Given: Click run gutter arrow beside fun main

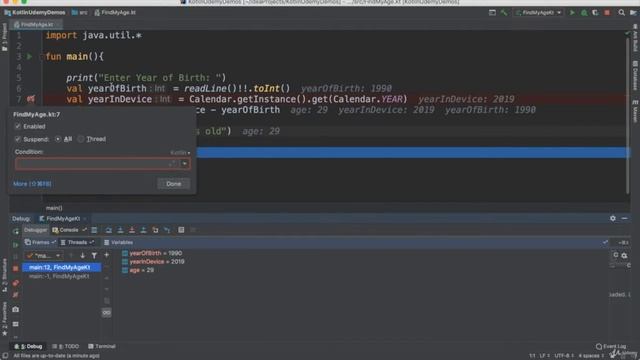Looking at the screenshot, I should coord(29,56).
